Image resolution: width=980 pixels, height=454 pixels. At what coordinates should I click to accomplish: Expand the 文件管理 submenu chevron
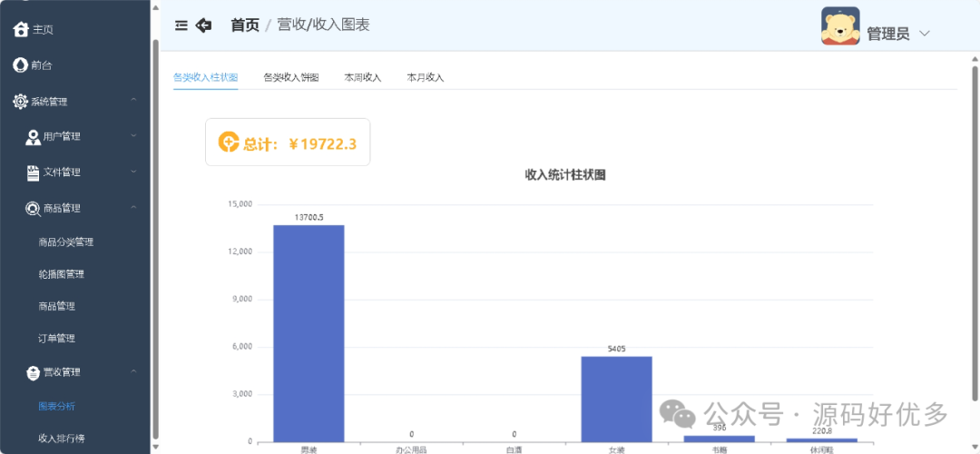(133, 172)
